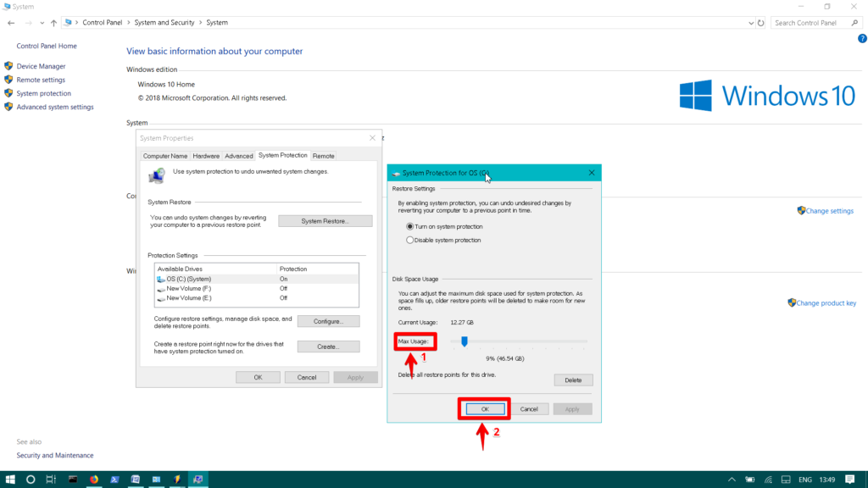Launch Firefox from the taskbar

coord(93,480)
